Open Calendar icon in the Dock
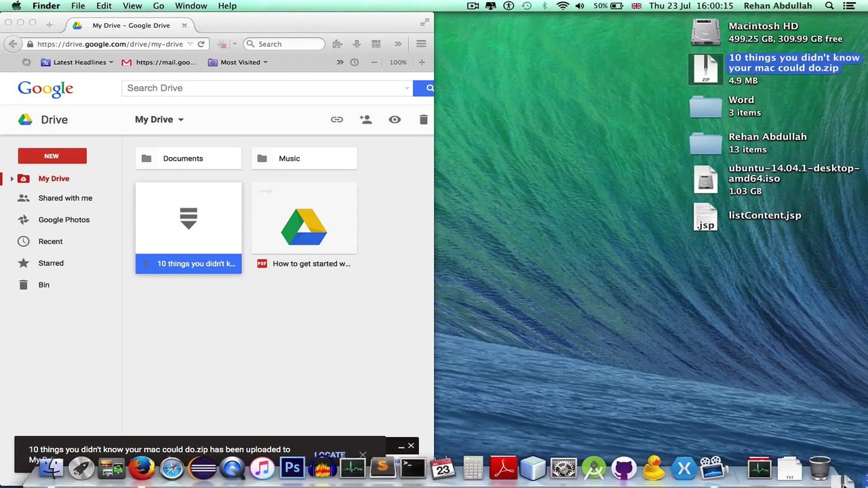 click(443, 468)
